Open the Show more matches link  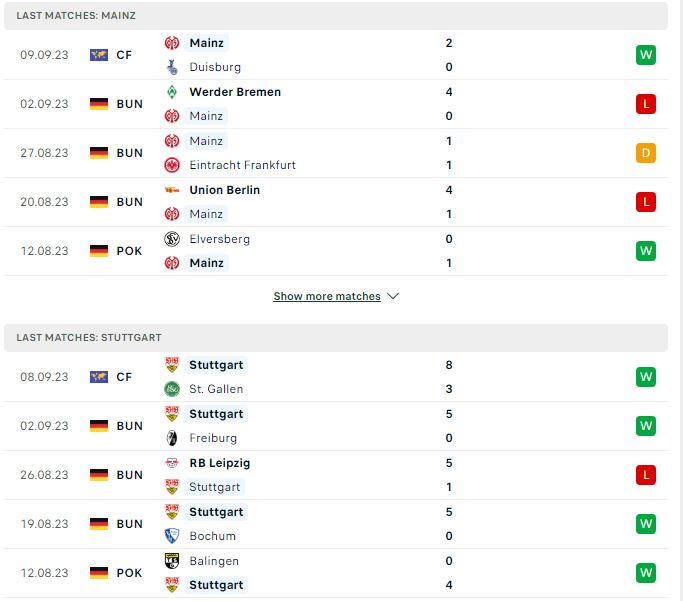coord(327,297)
